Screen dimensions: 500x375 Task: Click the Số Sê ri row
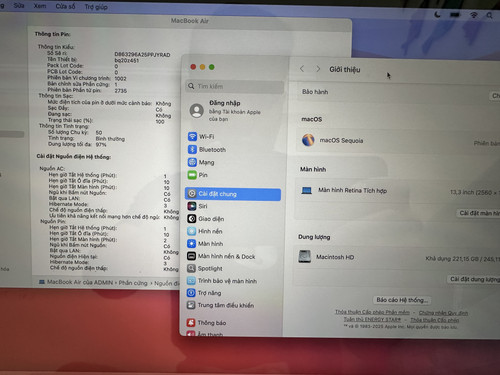[109, 54]
